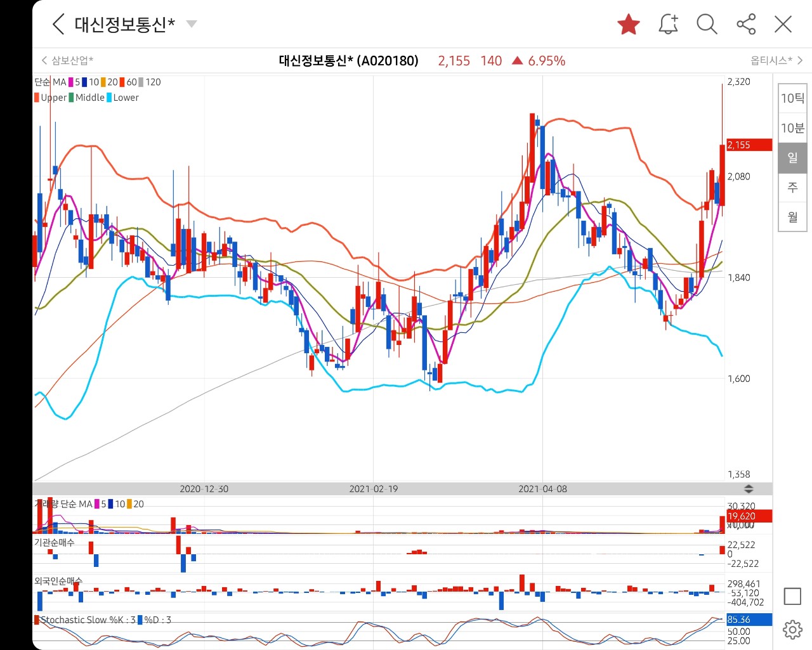Go to next stock 옵티시스*
This screenshot has width=812, height=650.
pyautogui.click(x=776, y=60)
